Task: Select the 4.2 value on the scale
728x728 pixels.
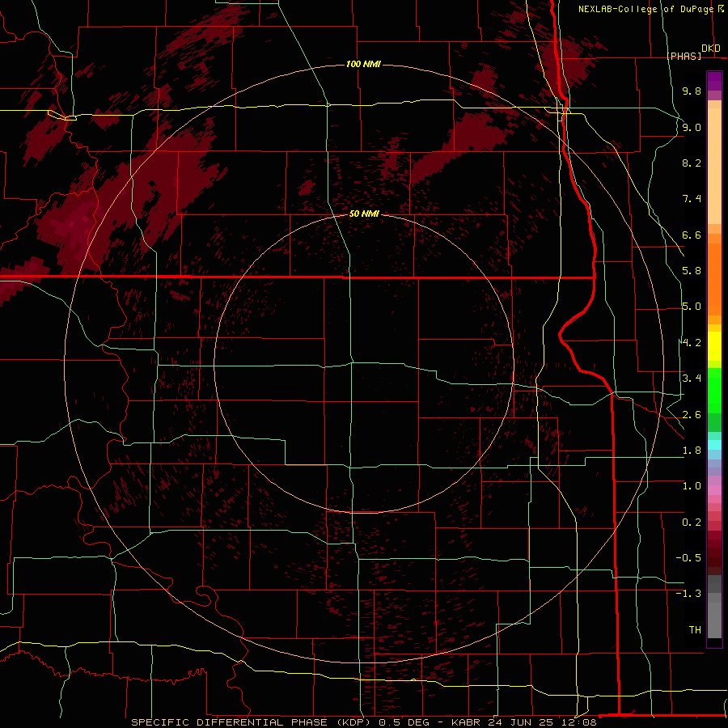Action: (692, 343)
